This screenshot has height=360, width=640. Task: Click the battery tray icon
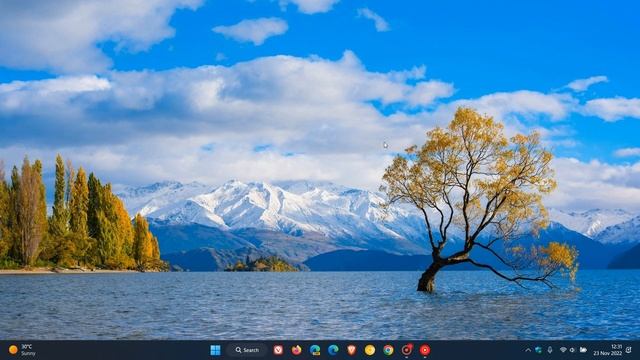coord(583,350)
